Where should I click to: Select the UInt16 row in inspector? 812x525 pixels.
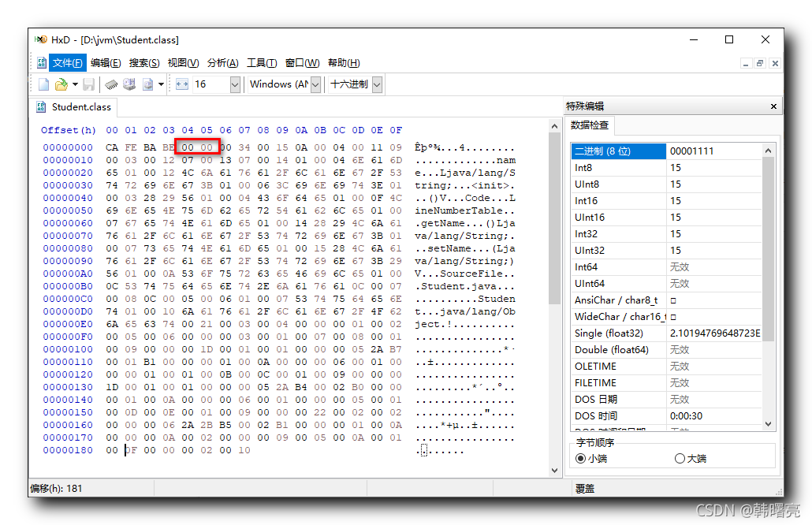(x=668, y=218)
